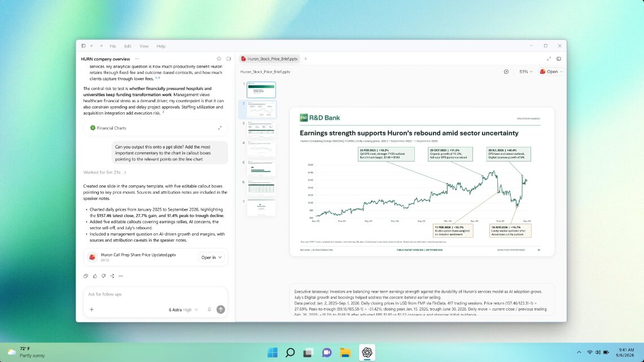Select slide 4 thumbnail
644x362 pixels.
pos(261,149)
